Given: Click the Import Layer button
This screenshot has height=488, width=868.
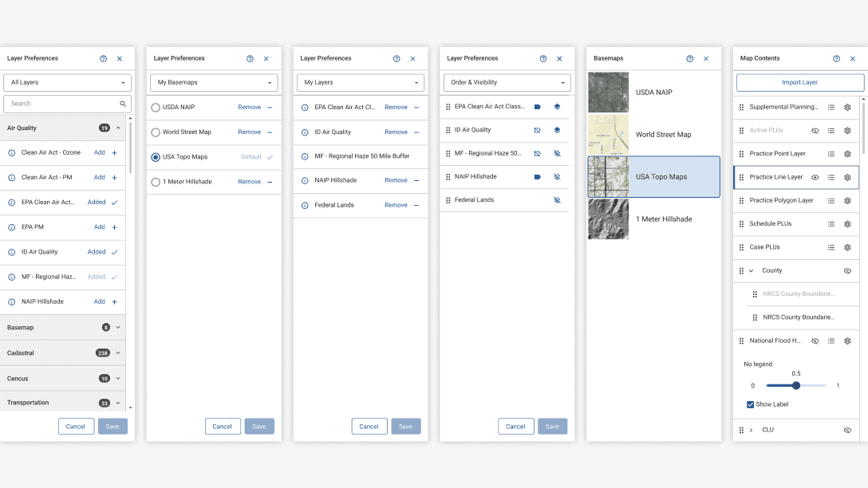Looking at the screenshot, I should click(x=799, y=82).
